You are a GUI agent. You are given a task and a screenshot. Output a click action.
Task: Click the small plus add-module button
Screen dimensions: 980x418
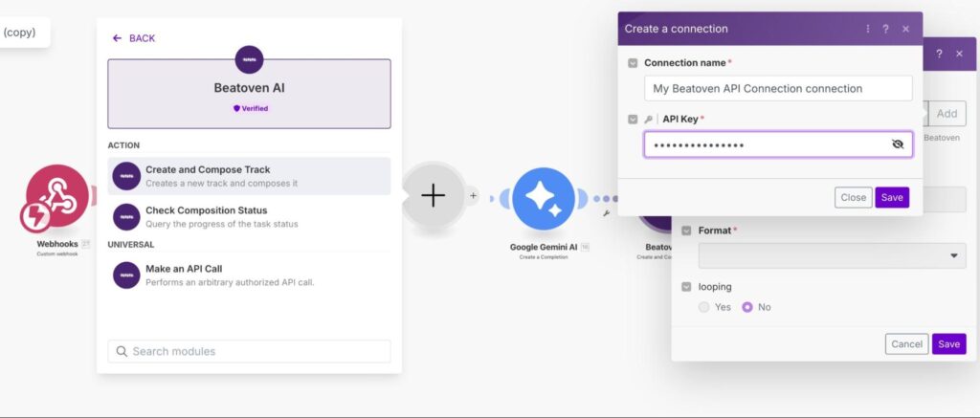pos(473,195)
